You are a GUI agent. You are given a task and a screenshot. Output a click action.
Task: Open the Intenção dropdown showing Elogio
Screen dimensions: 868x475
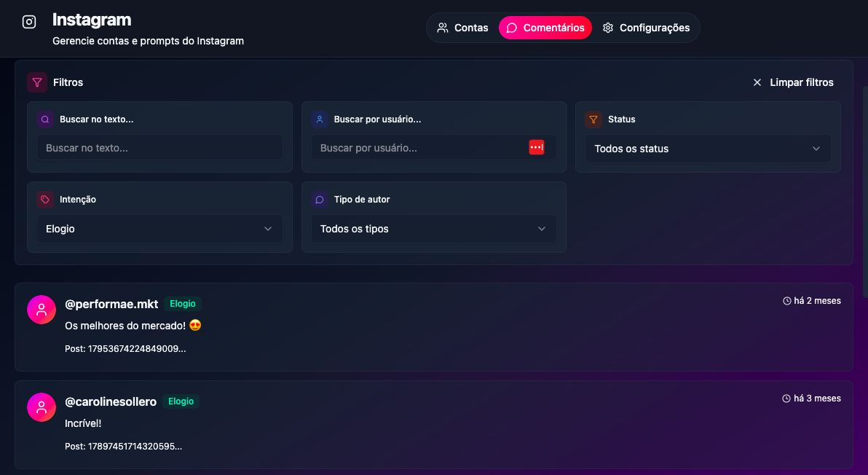click(159, 228)
